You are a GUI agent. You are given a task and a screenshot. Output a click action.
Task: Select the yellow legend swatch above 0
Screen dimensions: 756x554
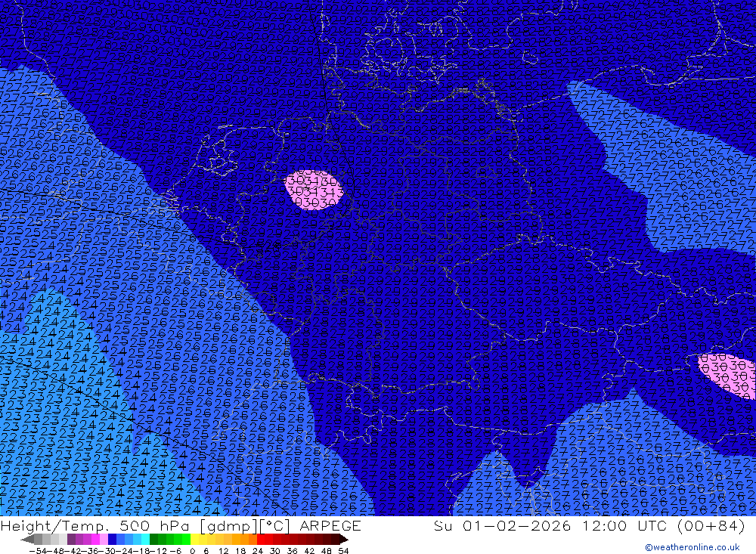pos(194,539)
